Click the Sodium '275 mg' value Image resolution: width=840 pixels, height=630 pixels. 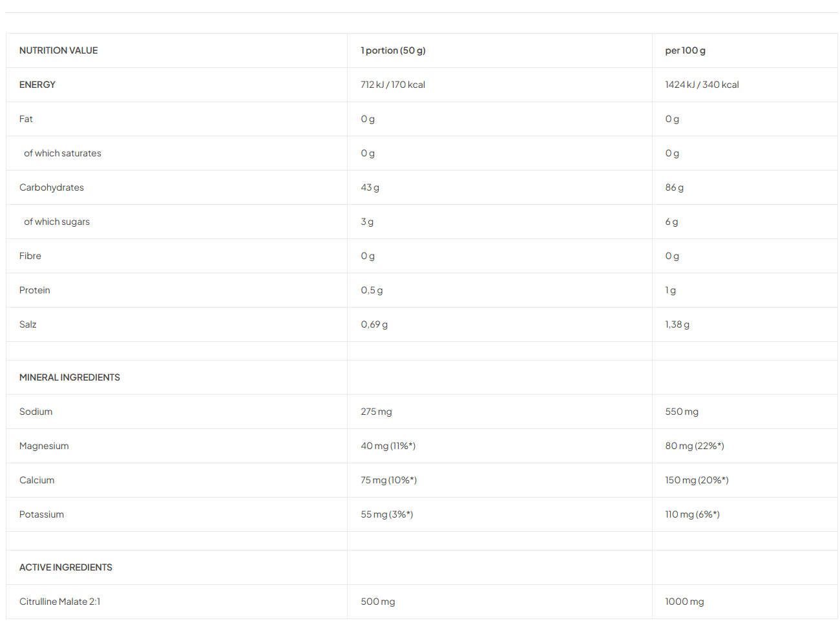click(376, 412)
